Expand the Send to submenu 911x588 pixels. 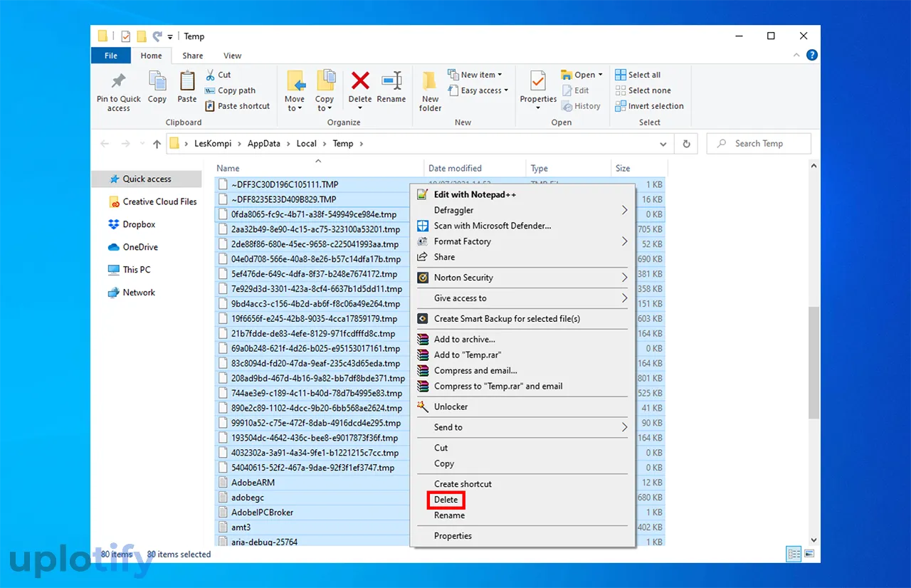[x=523, y=428]
